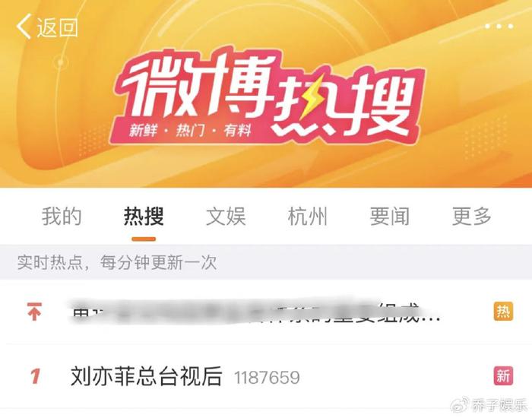Click the 返回 back text
Image resolution: width=532 pixels, height=418 pixels.
[57, 27]
